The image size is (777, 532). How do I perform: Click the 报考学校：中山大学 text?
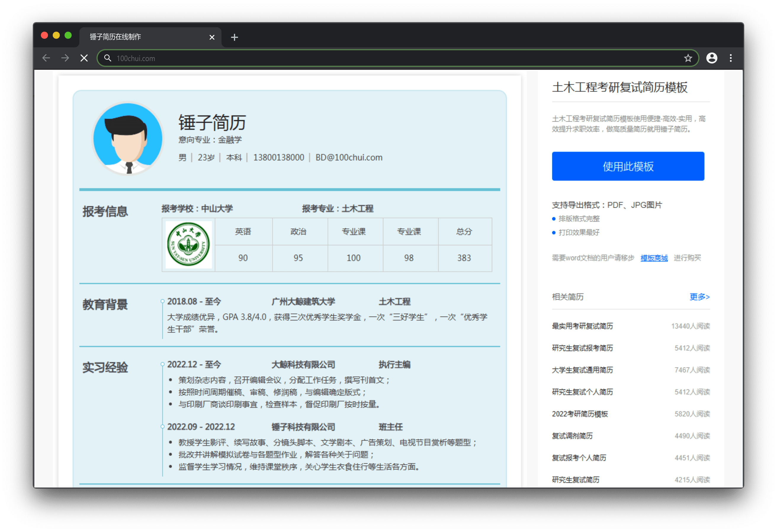(x=197, y=209)
